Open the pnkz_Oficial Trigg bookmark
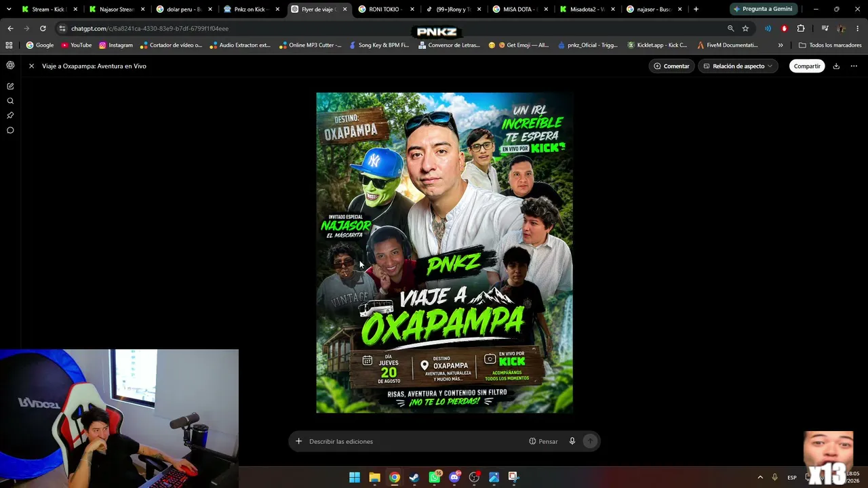This screenshot has width=868, height=488. click(588, 45)
